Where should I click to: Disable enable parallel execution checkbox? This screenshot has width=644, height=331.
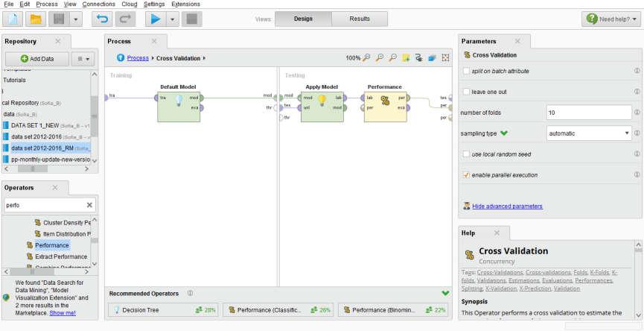pyautogui.click(x=466, y=174)
